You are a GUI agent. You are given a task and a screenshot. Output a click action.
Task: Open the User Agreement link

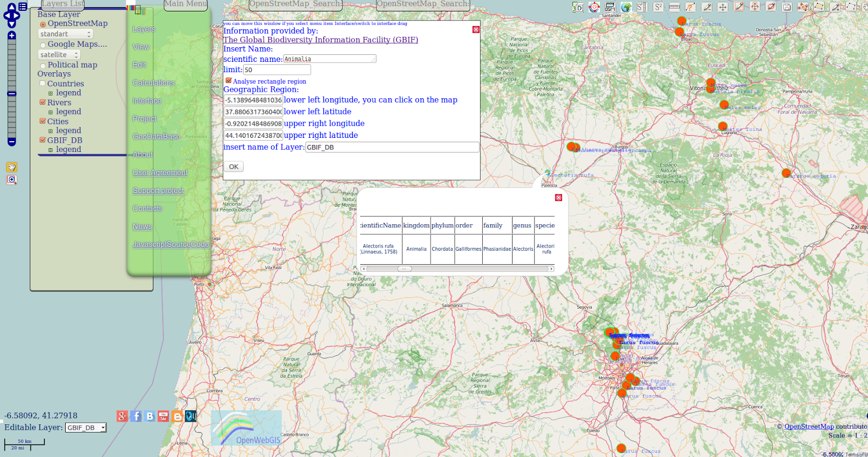pyautogui.click(x=160, y=173)
